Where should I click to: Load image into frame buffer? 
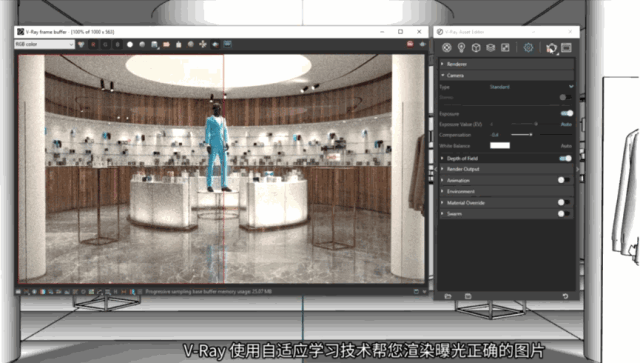point(166,44)
